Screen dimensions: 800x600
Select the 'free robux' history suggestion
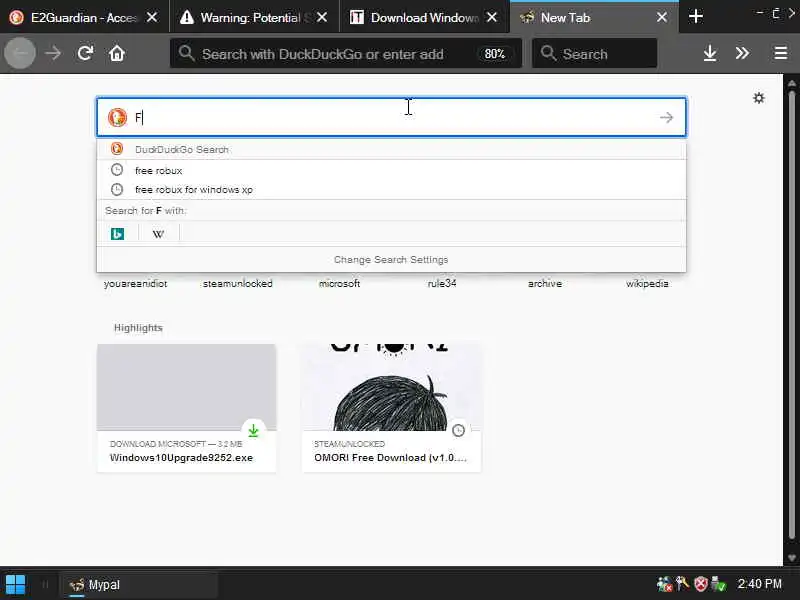[391, 170]
